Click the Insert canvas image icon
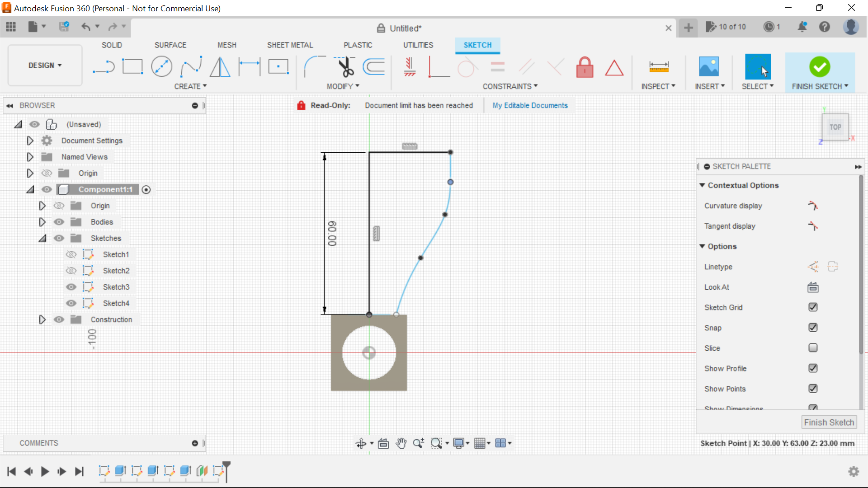The height and width of the screenshot is (488, 868). coord(708,66)
